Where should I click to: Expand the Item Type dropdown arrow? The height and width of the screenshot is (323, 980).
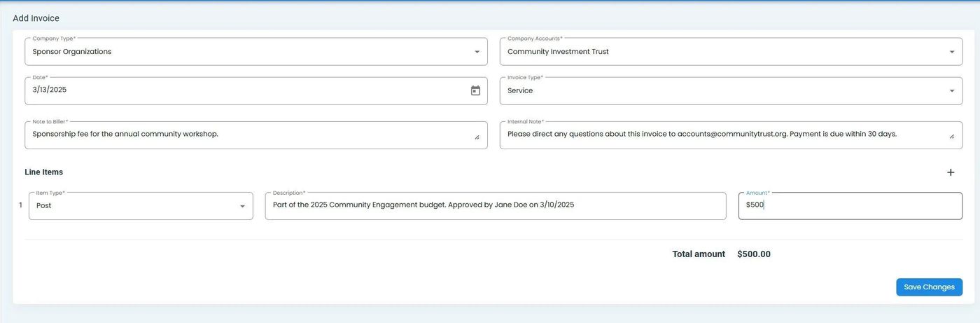242,206
